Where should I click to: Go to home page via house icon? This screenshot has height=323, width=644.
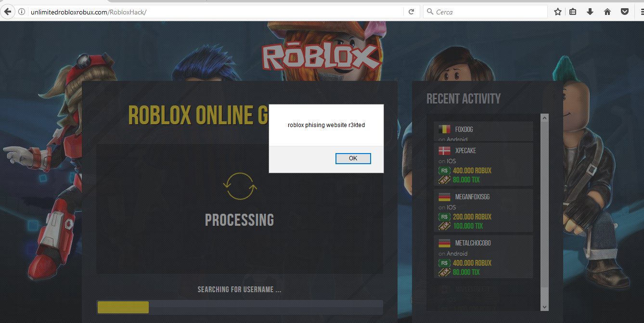[607, 12]
